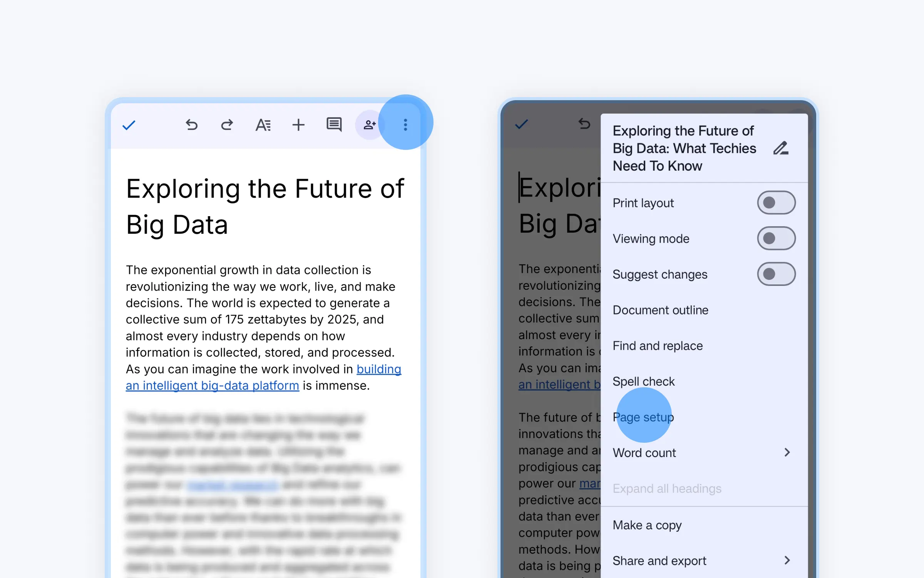Tap the add person share icon
924x578 pixels.
tap(370, 125)
